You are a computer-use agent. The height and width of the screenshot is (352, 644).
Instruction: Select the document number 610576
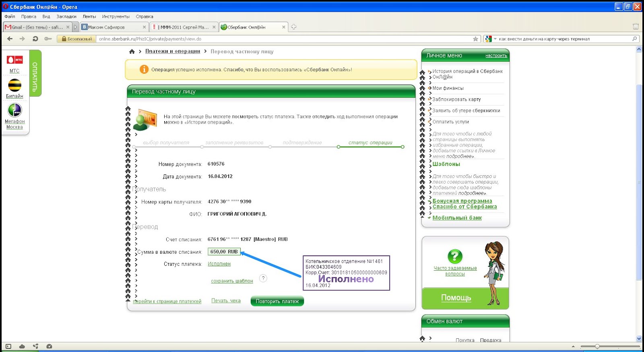pos(216,164)
